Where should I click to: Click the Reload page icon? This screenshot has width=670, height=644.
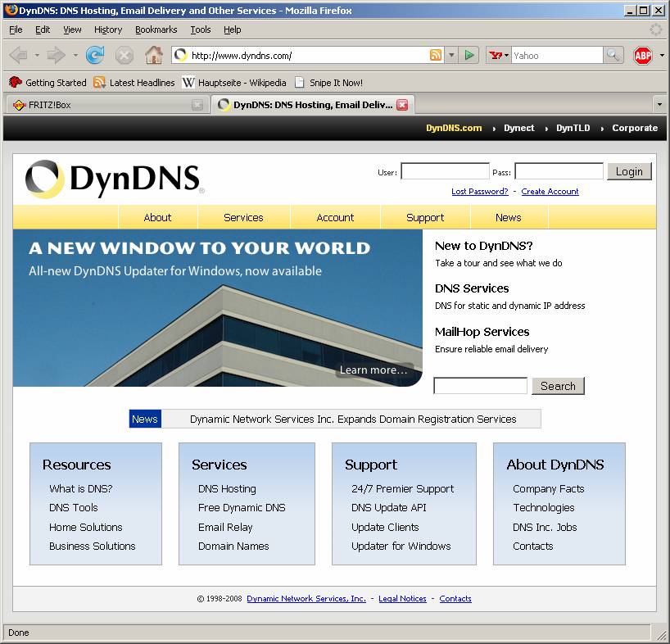coord(95,55)
